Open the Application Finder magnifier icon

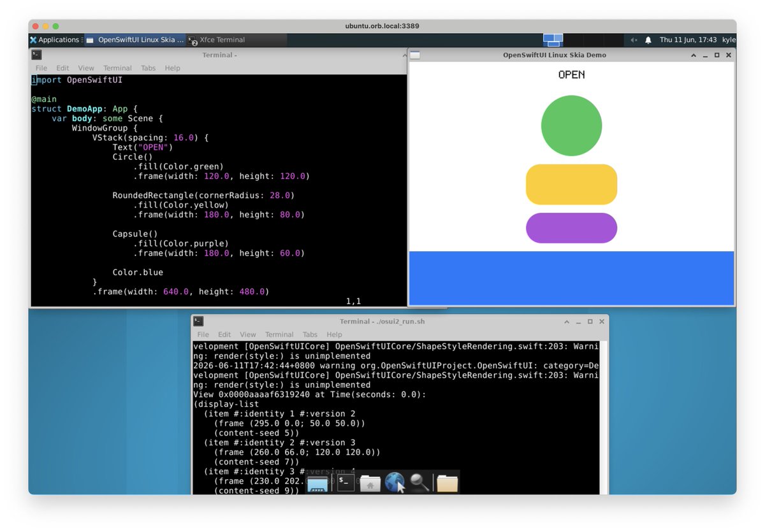pyautogui.click(x=419, y=483)
